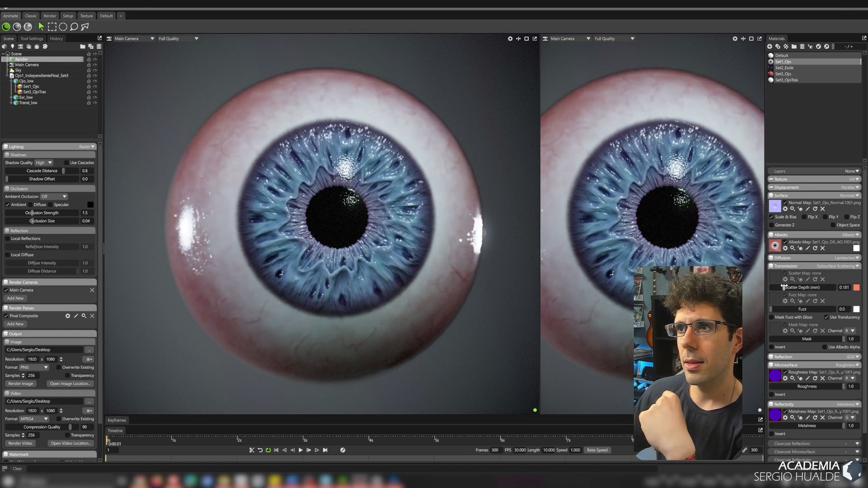Select the rectangular marquee selection tool
The width and height of the screenshot is (868, 488).
[52, 27]
